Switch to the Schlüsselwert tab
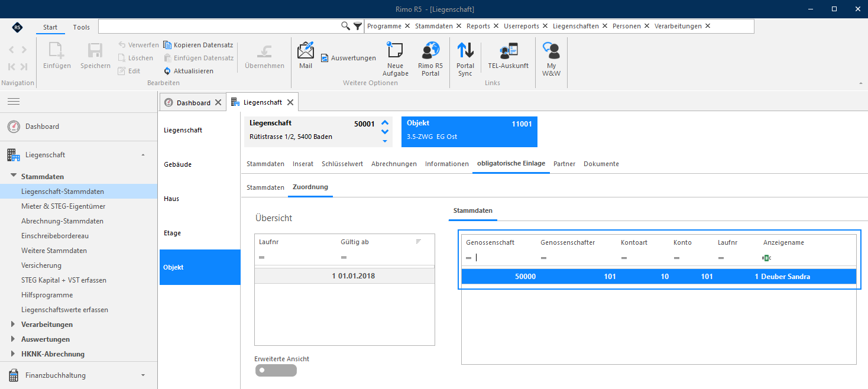 (342, 164)
